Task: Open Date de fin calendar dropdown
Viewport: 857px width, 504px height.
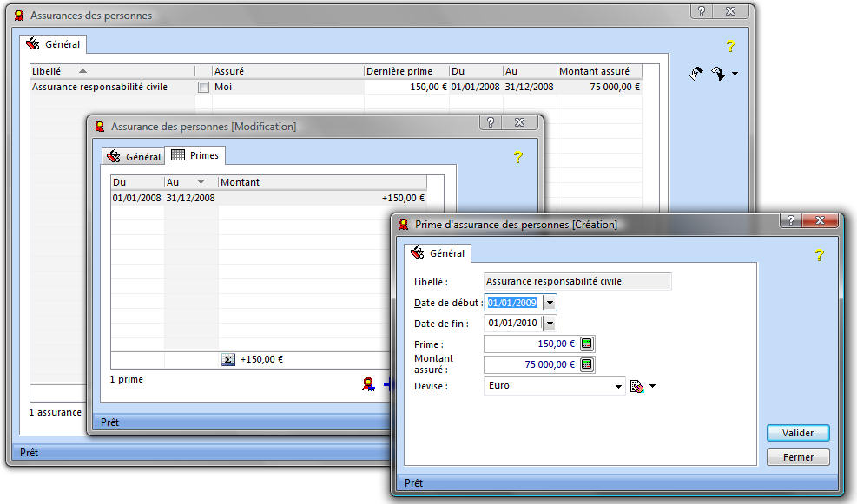Action: [x=550, y=324]
